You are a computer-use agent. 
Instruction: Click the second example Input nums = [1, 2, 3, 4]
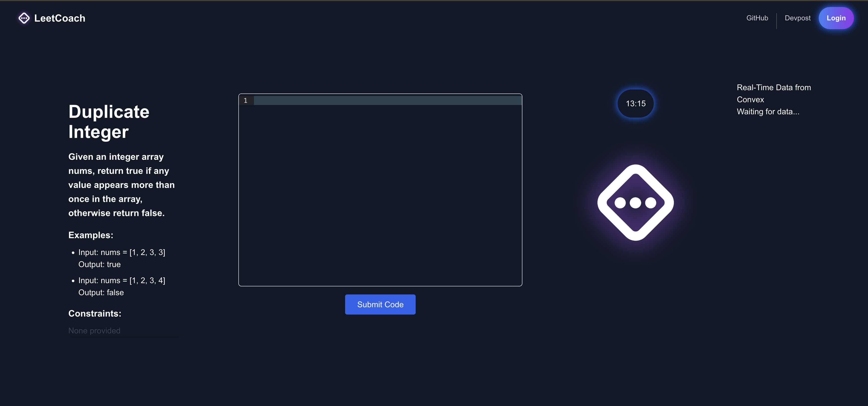[122, 280]
